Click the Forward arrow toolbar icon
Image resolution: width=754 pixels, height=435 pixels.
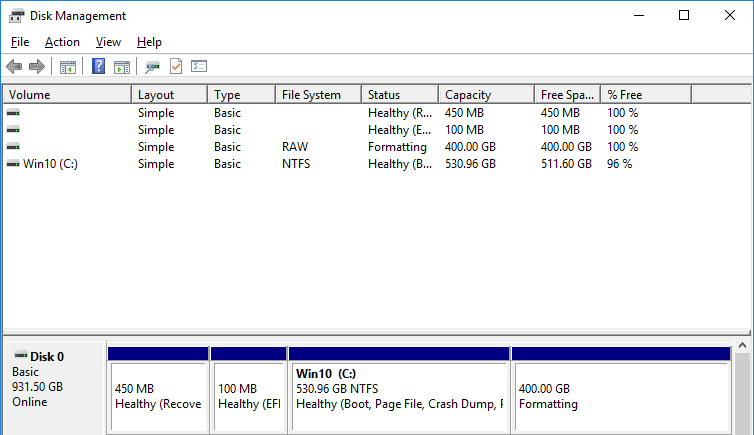point(37,66)
